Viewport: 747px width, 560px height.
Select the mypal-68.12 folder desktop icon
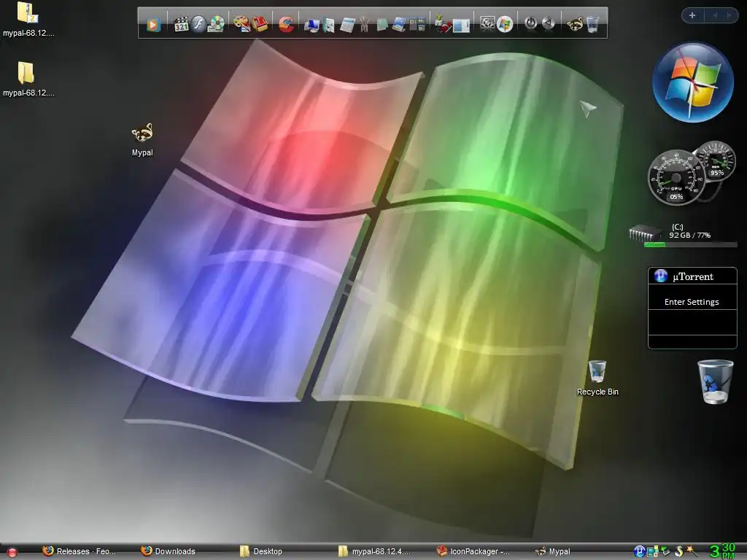[28, 79]
